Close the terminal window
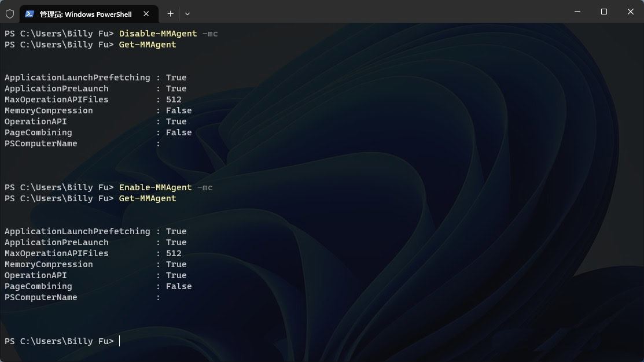 631,12
